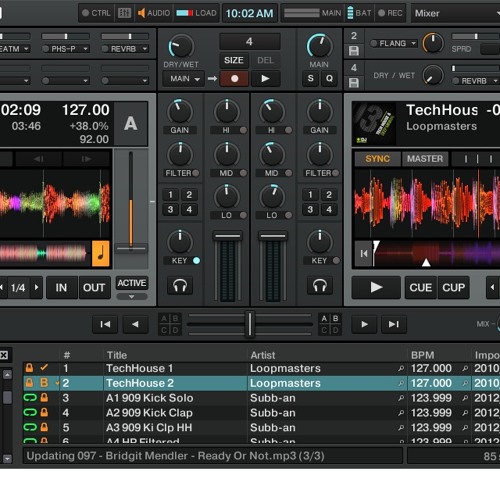The image size is (500, 500).
Task: Select the SIZE button in loop recorder
Action: point(234,60)
